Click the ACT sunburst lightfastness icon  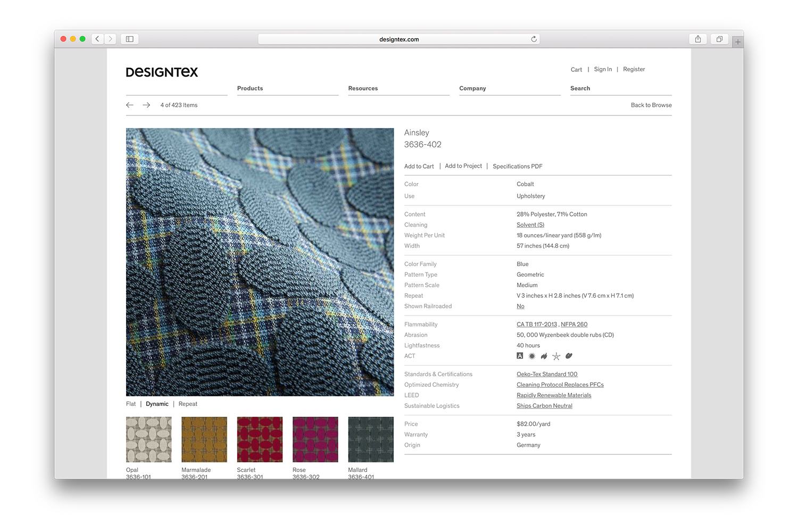click(x=531, y=356)
